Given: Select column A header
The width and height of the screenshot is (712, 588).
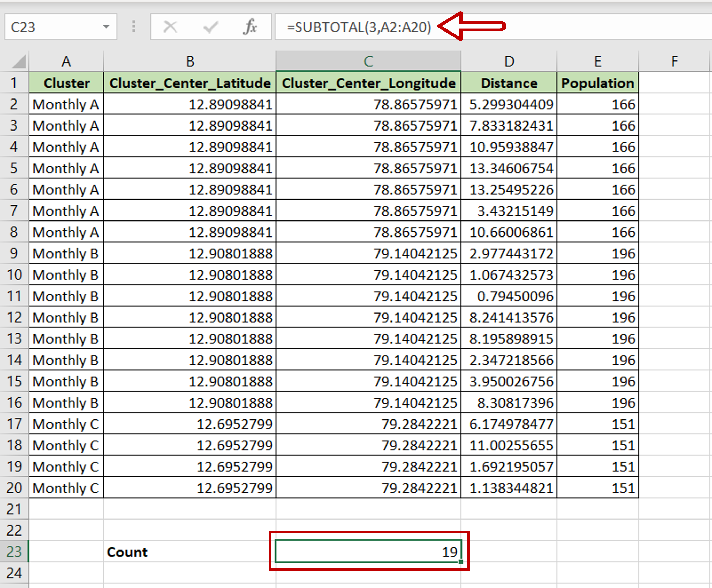Looking at the screenshot, I should click(x=66, y=61).
